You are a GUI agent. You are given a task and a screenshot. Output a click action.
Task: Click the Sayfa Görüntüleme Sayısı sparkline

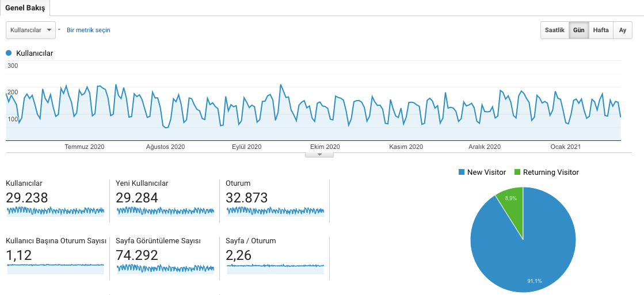pos(166,269)
